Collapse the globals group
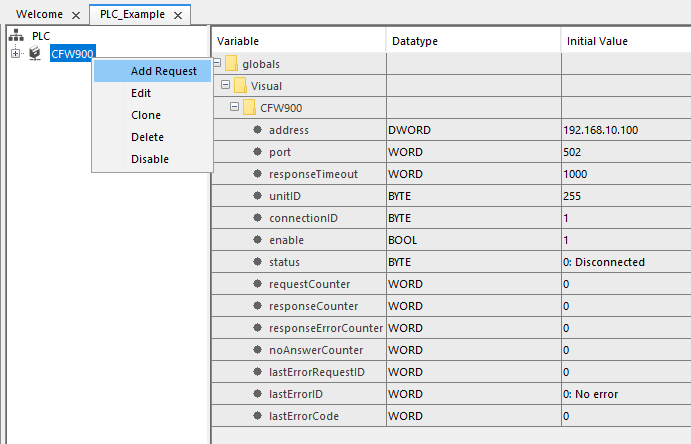This screenshot has height=444, width=691. click(x=217, y=64)
